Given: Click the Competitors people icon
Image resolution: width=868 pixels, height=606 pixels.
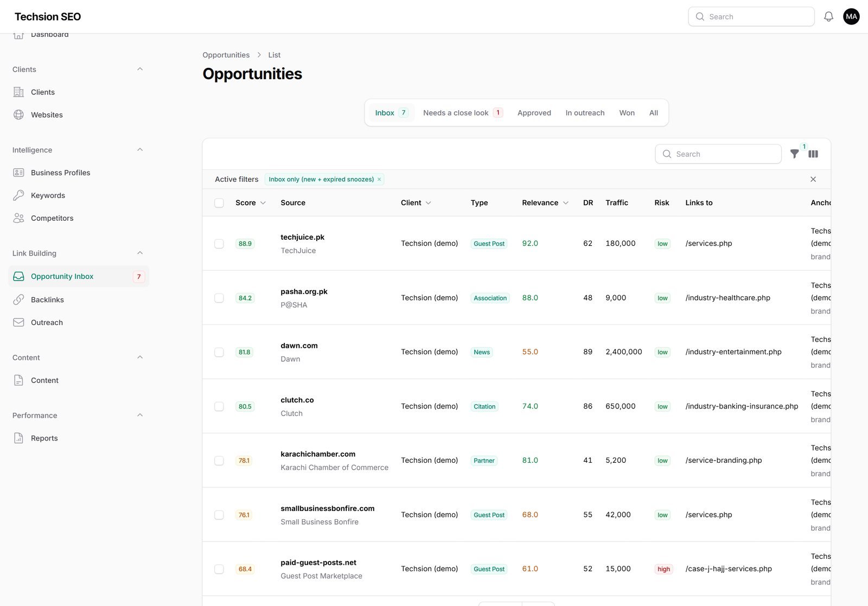Looking at the screenshot, I should click(18, 218).
